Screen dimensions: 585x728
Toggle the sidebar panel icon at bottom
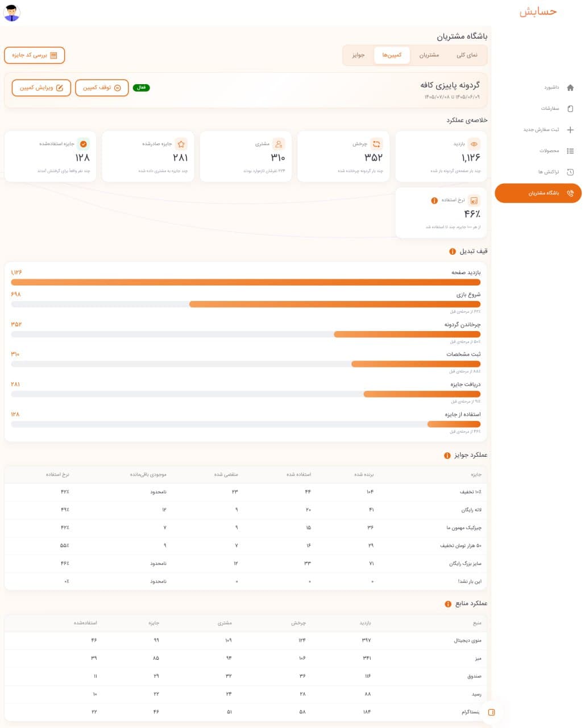(492, 712)
